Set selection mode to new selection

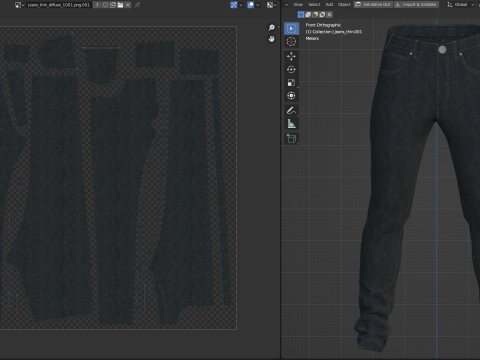(x=301, y=14)
